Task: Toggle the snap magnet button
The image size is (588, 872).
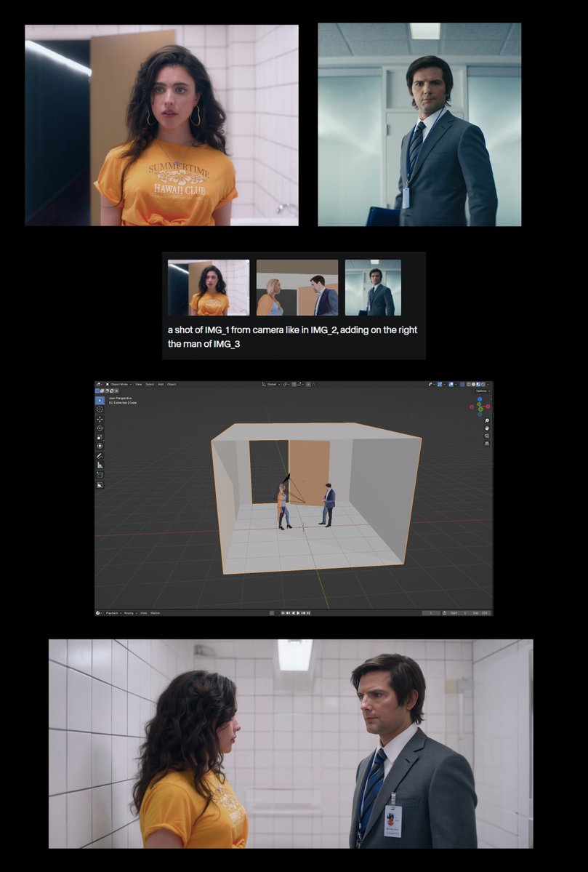Action: [x=294, y=384]
